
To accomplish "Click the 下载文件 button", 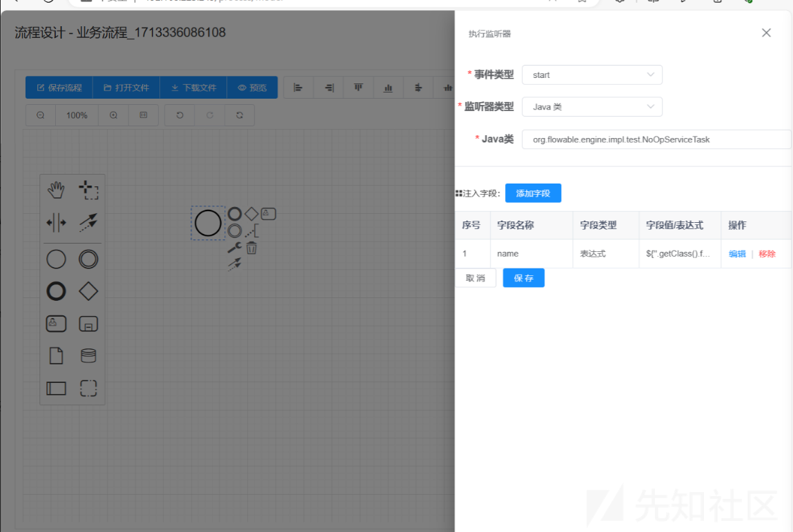I will coord(194,88).
